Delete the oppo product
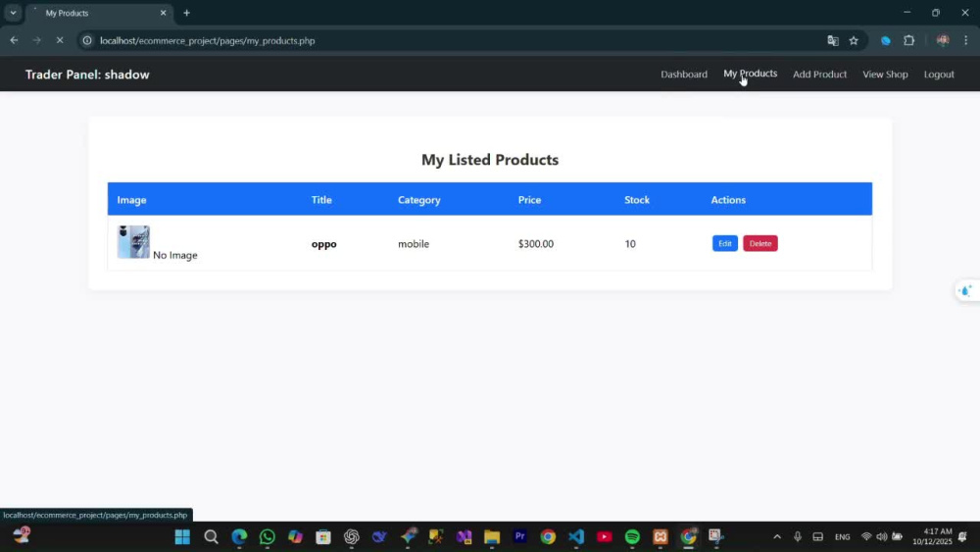Viewport: 980px width, 552px height. [x=760, y=243]
